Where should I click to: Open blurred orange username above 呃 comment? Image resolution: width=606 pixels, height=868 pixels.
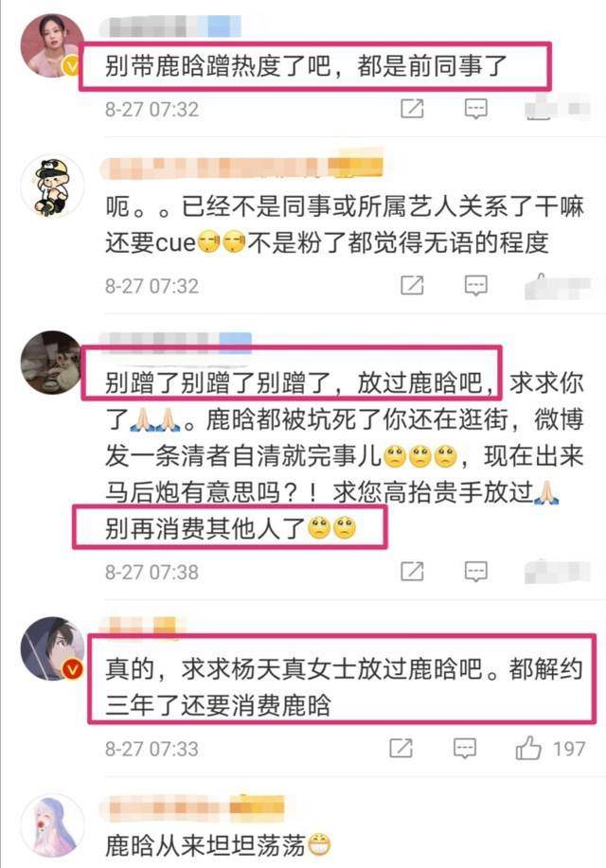[241, 168]
